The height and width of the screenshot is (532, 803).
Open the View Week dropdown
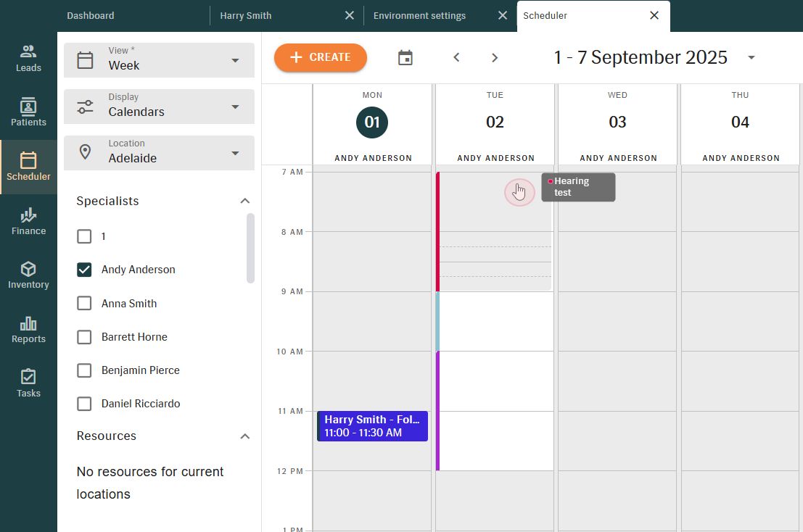(x=159, y=60)
